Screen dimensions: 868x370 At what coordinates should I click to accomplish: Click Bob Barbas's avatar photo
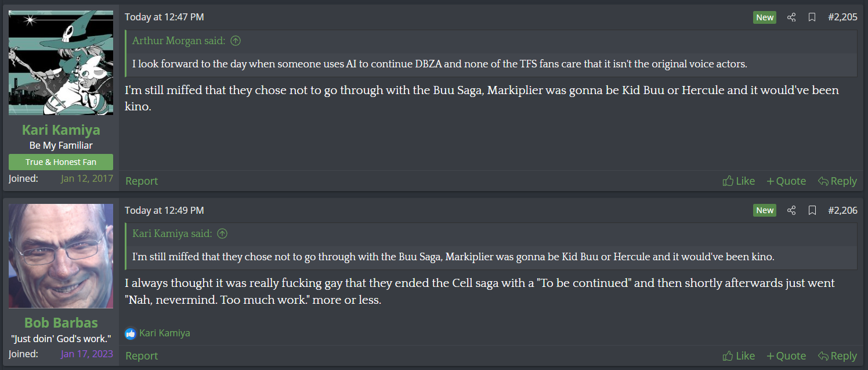coord(61,256)
